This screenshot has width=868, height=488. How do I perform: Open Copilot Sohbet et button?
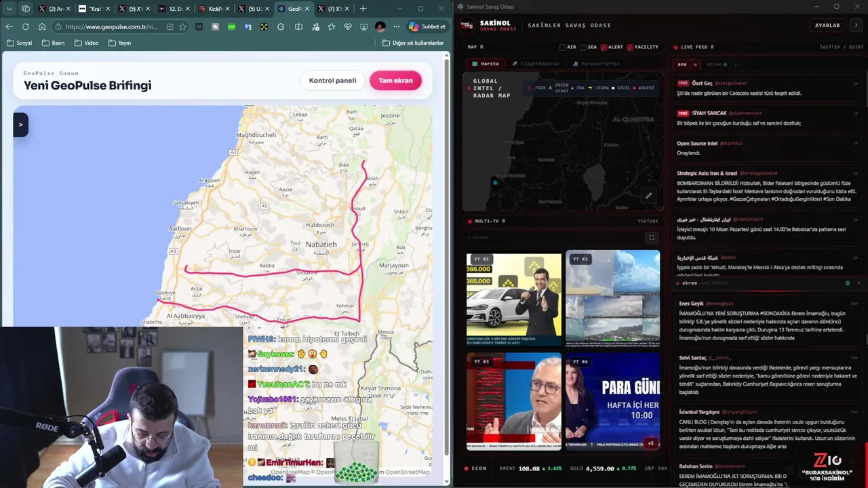[427, 26]
